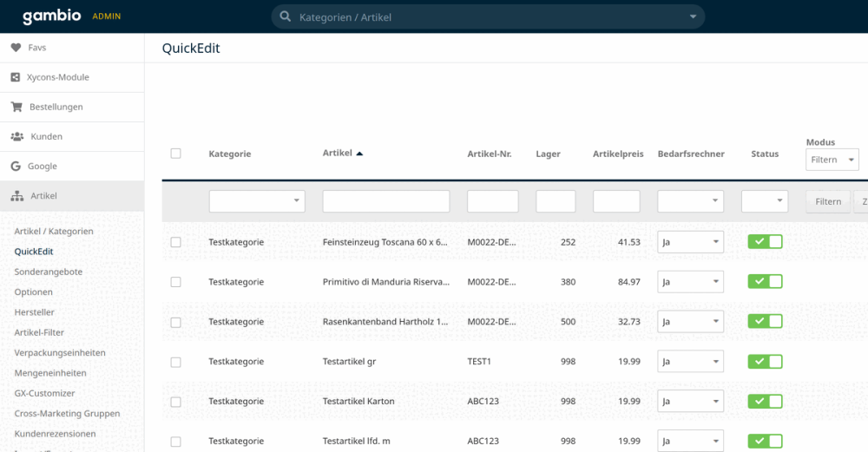The height and width of the screenshot is (452, 868).
Task: Click the Xycons-Module icon
Action: click(x=16, y=77)
